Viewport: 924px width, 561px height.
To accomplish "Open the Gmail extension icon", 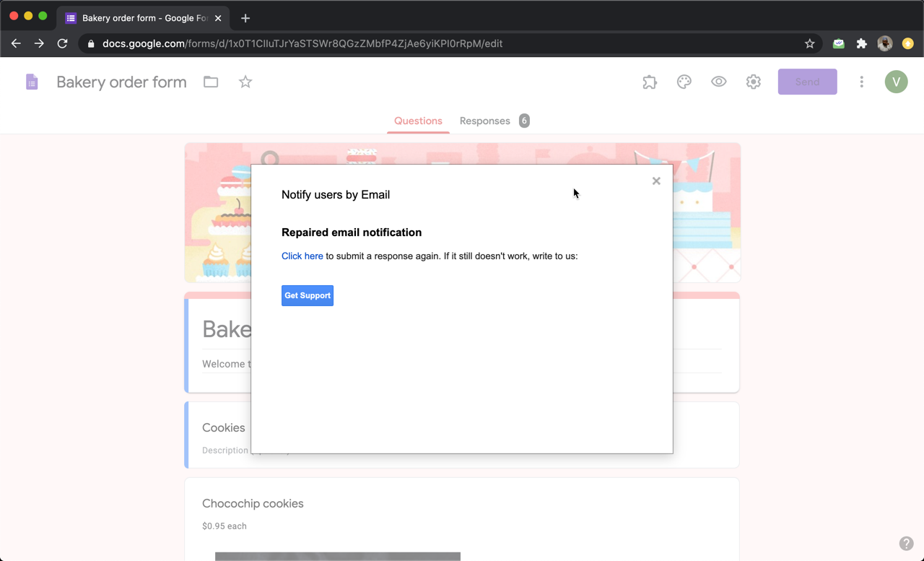I will tap(838, 43).
